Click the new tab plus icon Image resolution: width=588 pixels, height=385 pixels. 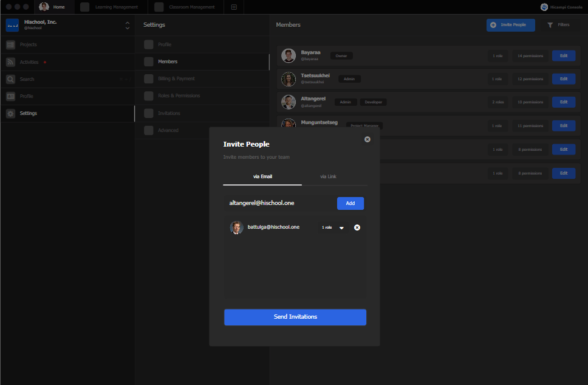coord(234,7)
